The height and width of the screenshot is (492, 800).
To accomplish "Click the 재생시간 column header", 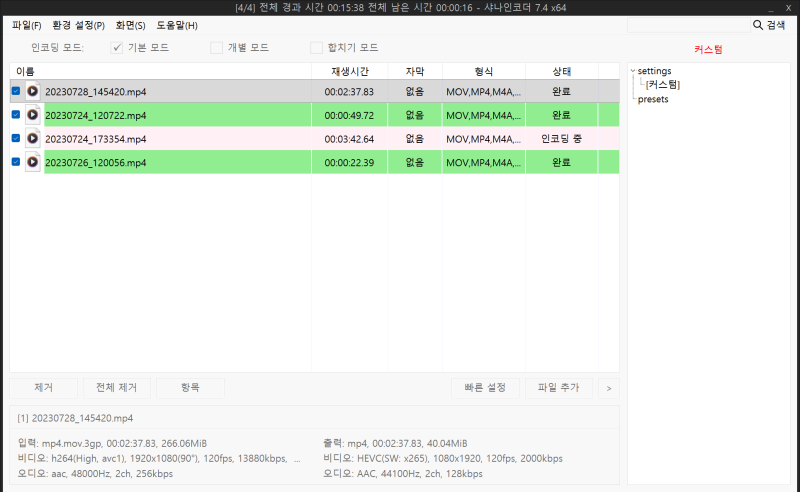I will [349, 71].
